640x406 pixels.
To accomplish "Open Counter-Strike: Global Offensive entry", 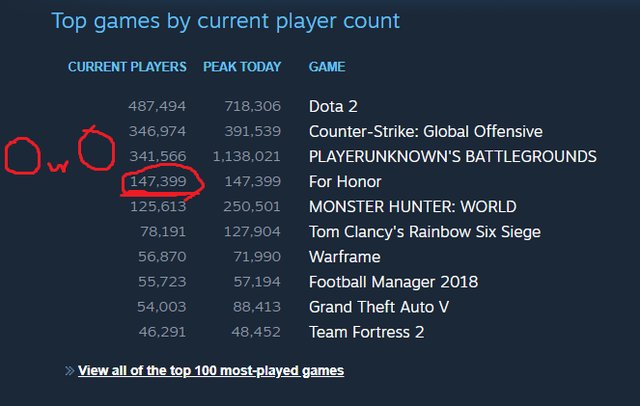I will [426, 131].
